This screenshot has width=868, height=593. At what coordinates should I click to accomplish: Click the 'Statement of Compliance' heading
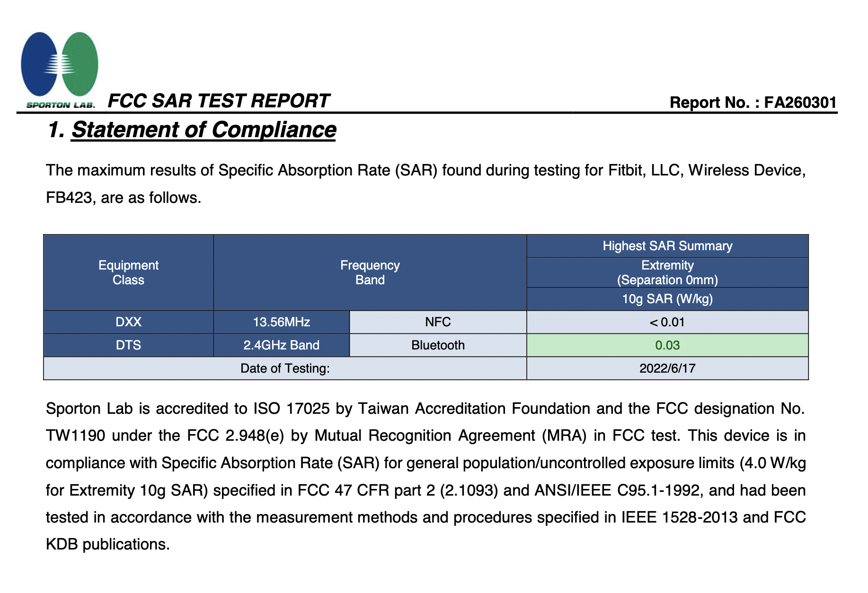click(x=204, y=130)
